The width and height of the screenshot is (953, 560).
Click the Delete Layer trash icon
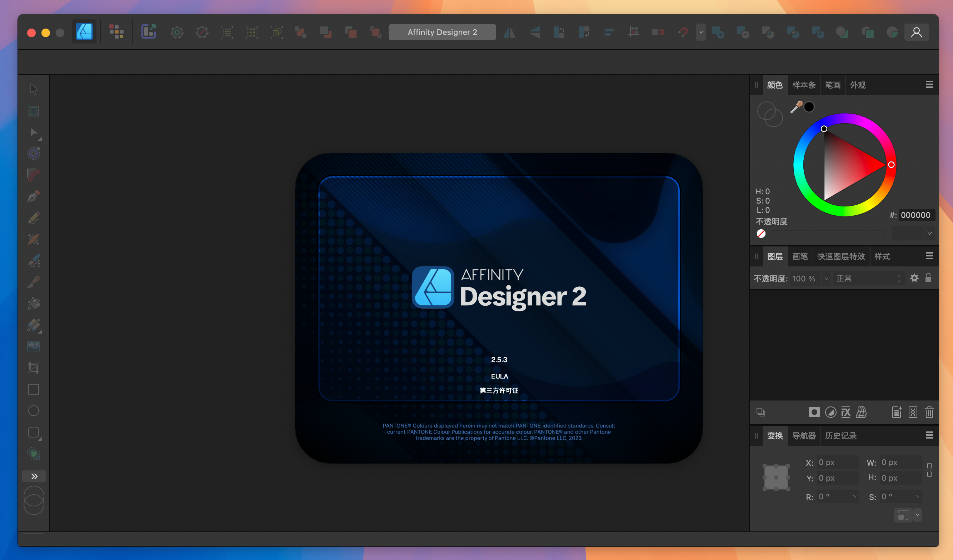click(x=929, y=412)
